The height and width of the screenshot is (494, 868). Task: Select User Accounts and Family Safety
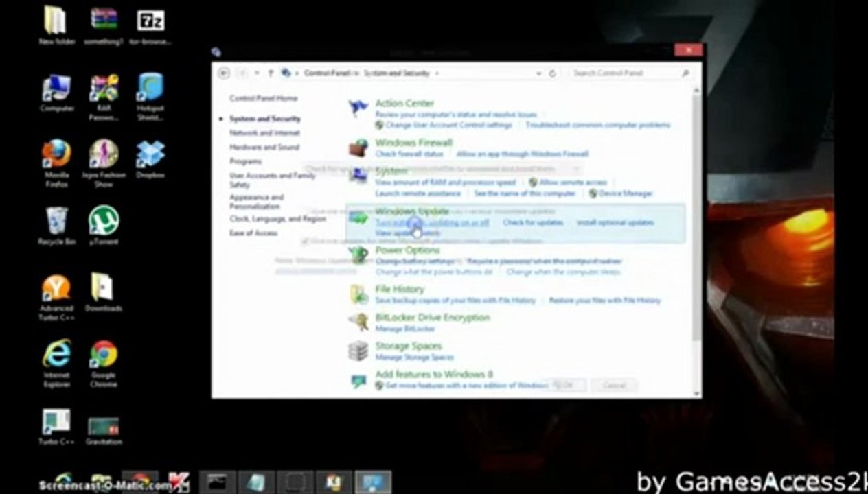click(x=272, y=180)
